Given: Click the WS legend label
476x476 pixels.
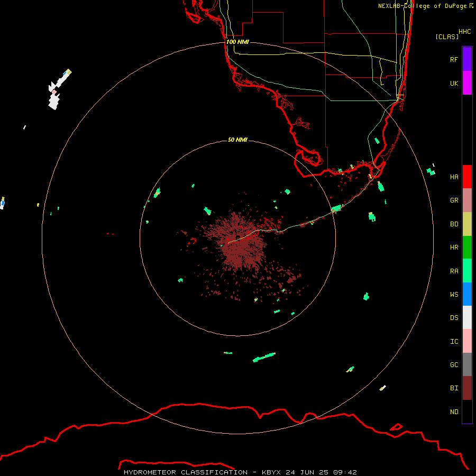Looking at the screenshot, I should tap(454, 295).
